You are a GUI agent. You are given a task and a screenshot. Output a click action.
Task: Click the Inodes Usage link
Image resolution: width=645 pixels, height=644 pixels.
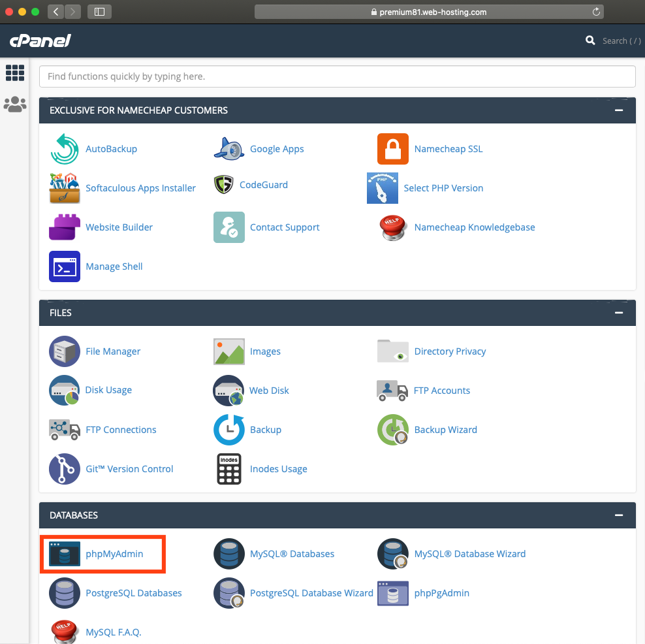[279, 469]
